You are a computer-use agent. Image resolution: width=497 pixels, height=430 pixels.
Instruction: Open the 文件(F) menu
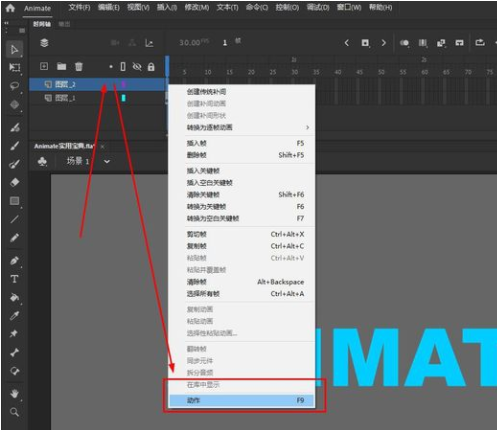point(79,7)
